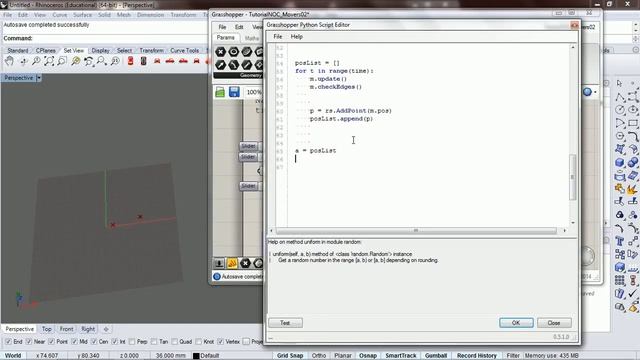Toggle Gumball in status bar

[436, 356]
